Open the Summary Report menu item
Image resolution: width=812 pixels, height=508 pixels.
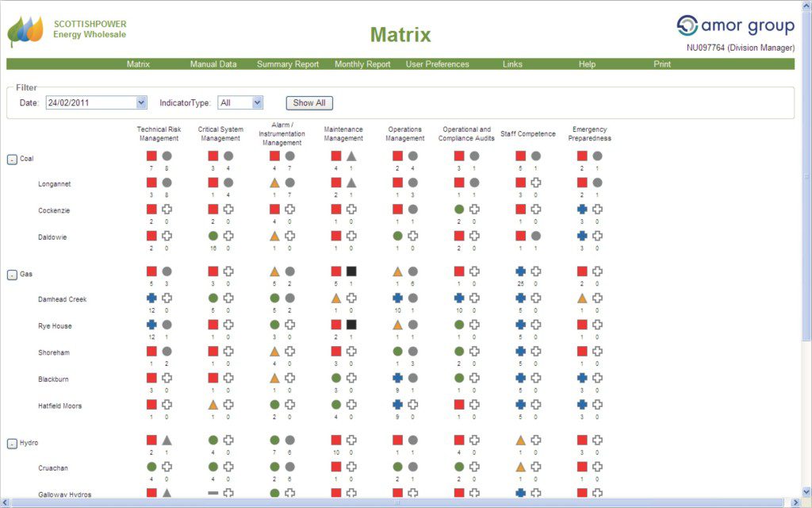coord(287,64)
